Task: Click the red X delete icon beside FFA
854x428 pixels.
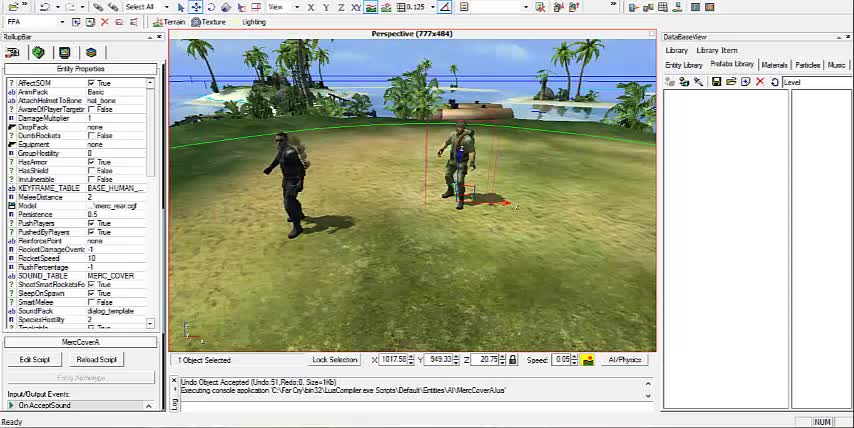Action: (105, 22)
